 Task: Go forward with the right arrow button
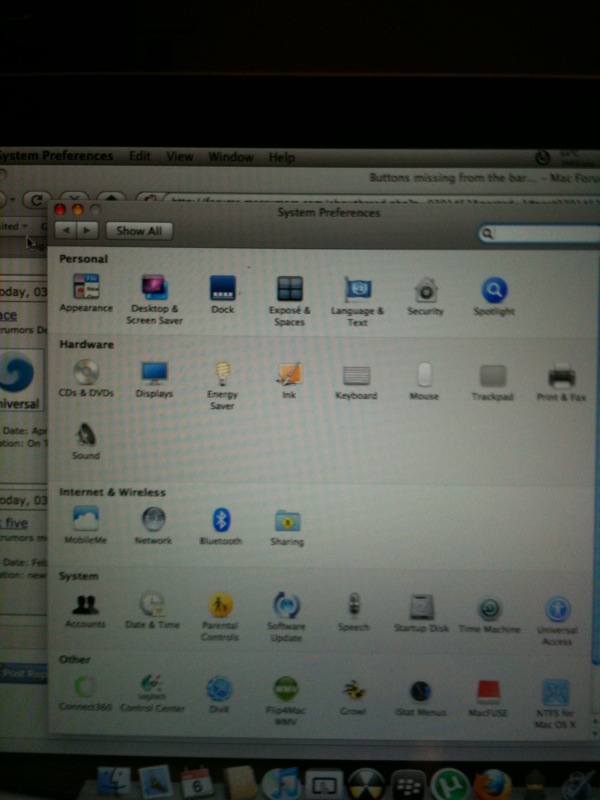[87, 231]
